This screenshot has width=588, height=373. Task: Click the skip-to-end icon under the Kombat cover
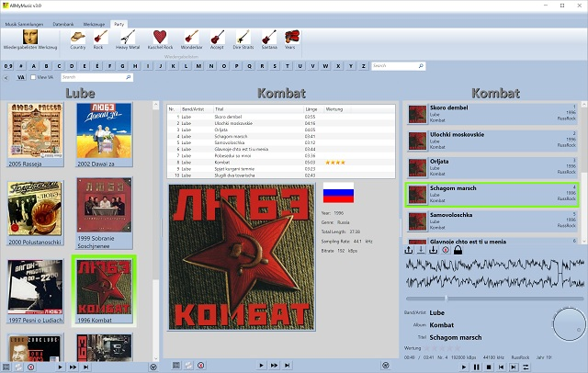pos(287,365)
